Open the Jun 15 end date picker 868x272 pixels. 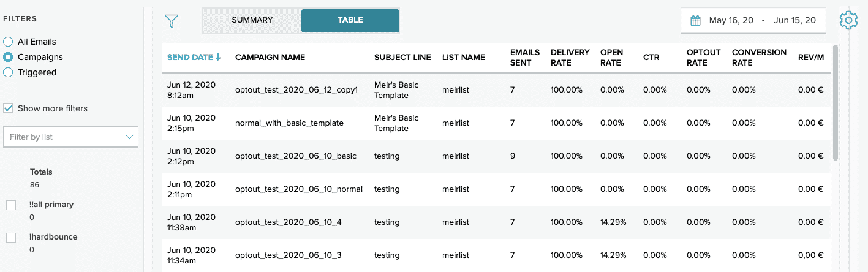coord(794,21)
